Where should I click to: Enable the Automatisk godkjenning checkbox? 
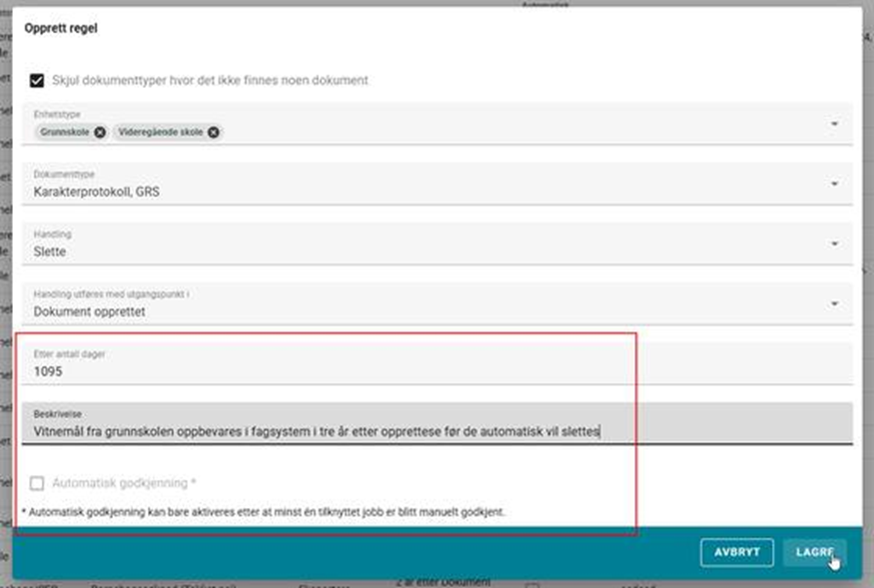37,483
